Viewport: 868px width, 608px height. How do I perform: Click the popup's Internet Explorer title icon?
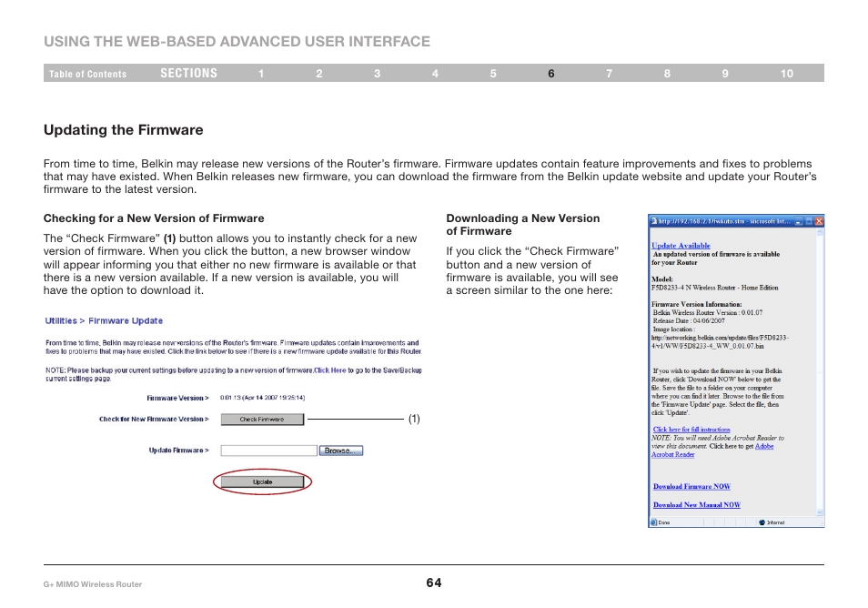coord(654,221)
